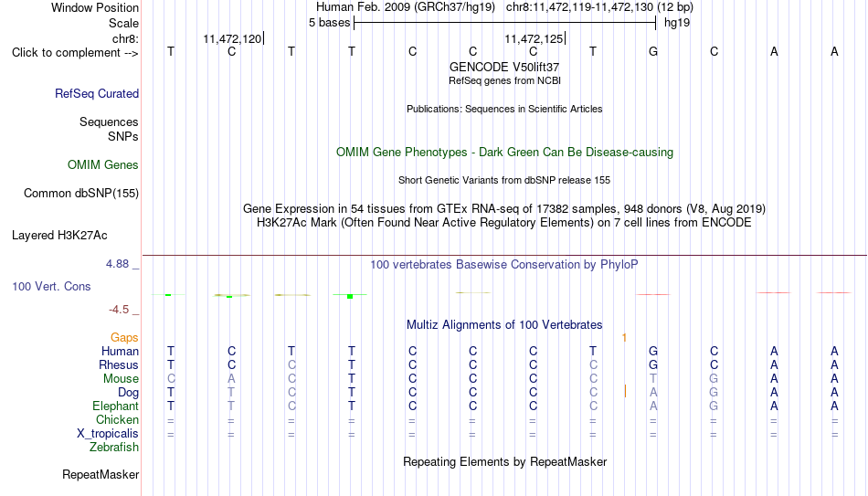Click 'Short Genetic Variants from dbSNP release 155'
Image resolution: width=868 pixels, height=496 pixels.
point(504,181)
